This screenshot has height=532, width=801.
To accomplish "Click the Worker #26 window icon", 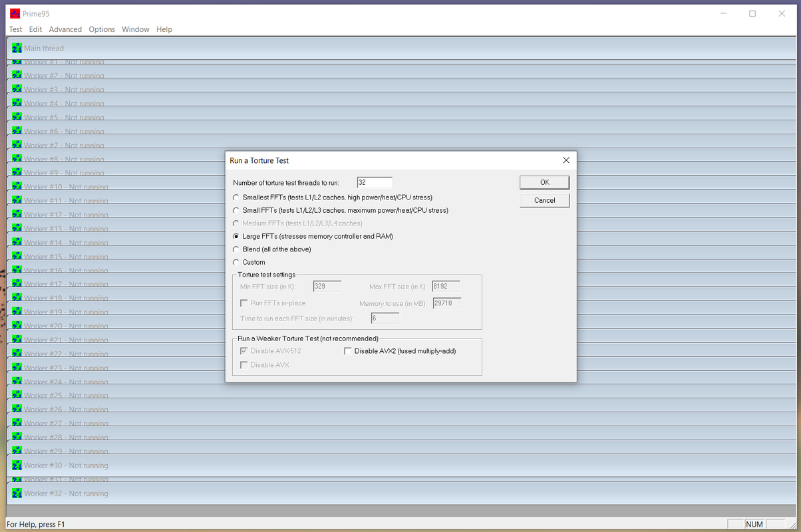I will [17, 410].
